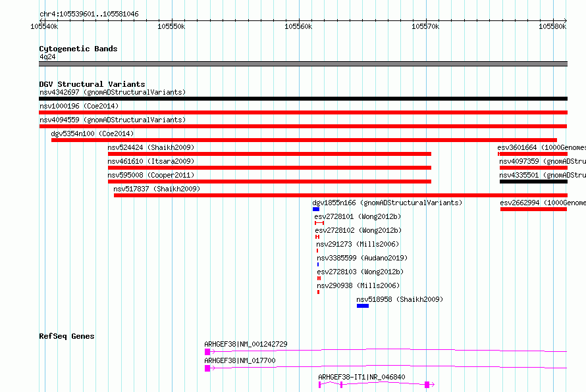Screen dimensions: 586x392
Task: Click the first exon of ARHGEF38-IT1 transcript
Action: [x=319, y=385]
